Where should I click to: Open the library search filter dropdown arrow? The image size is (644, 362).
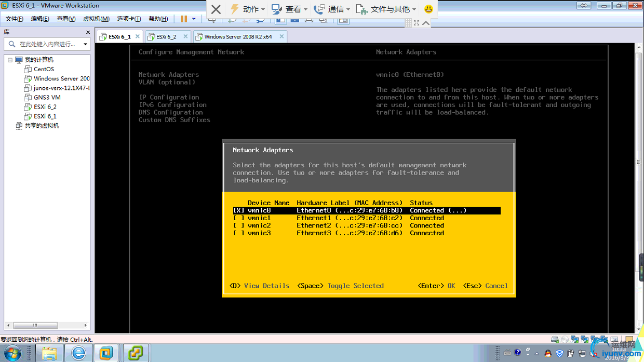86,44
